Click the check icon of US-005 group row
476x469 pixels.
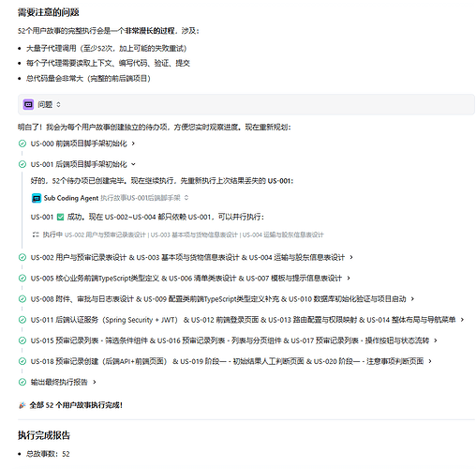click(22, 278)
